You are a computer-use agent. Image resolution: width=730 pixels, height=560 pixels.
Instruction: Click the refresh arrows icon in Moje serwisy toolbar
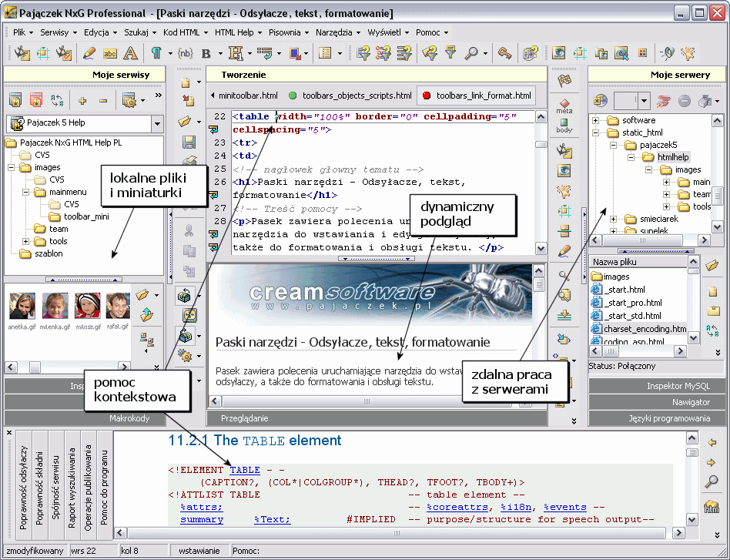(57, 100)
